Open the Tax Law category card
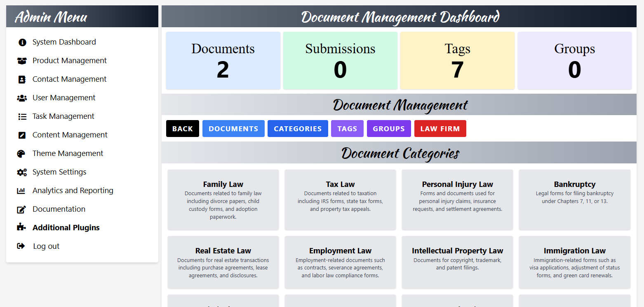This screenshot has width=644, height=307. pos(340,200)
